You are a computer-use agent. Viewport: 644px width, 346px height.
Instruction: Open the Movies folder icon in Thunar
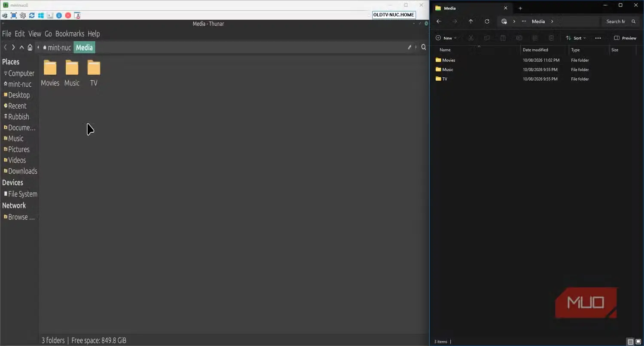click(x=50, y=68)
